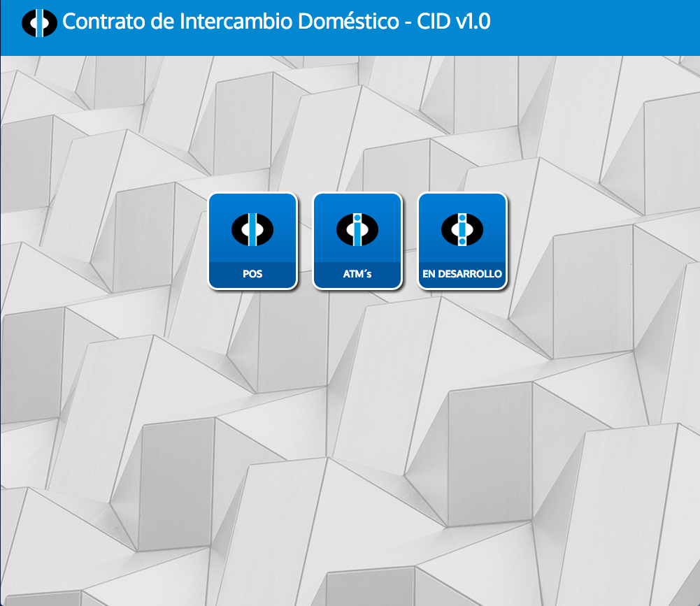
Task: Click the Contrato de Intercambio Doméstico title
Action: pyautogui.click(x=231, y=22)
